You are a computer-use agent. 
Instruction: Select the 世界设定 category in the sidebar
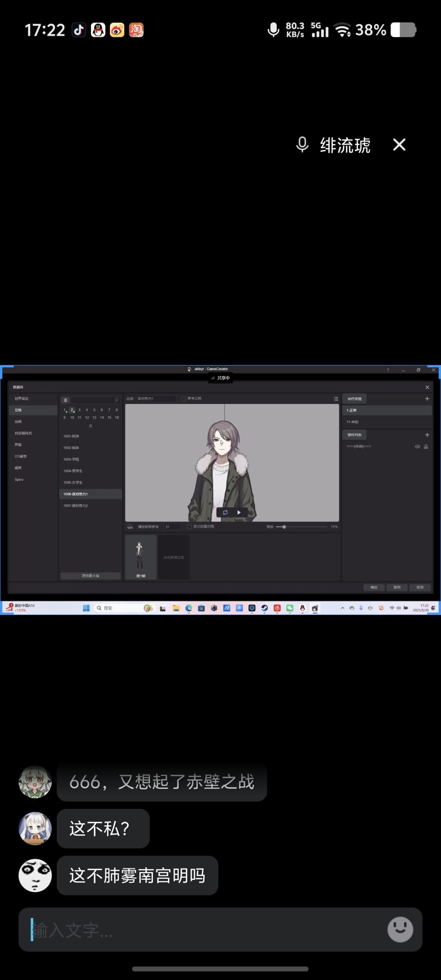tap(33, 399)
